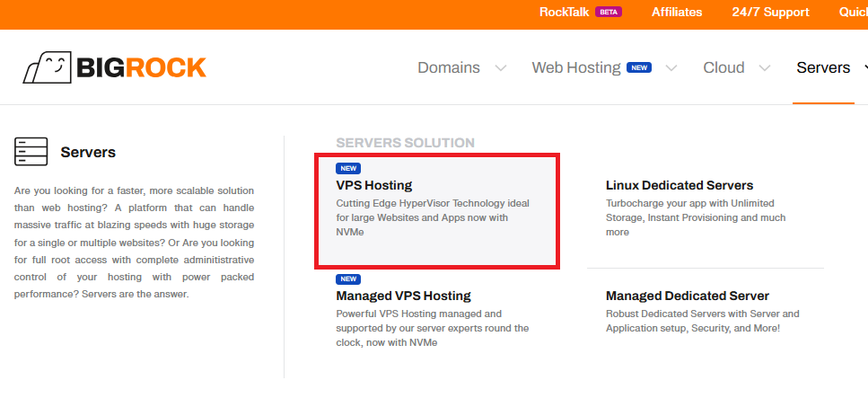Select Managed VPS Hosting option
This screenshot has height=398, width=868.
coord(404,296)
